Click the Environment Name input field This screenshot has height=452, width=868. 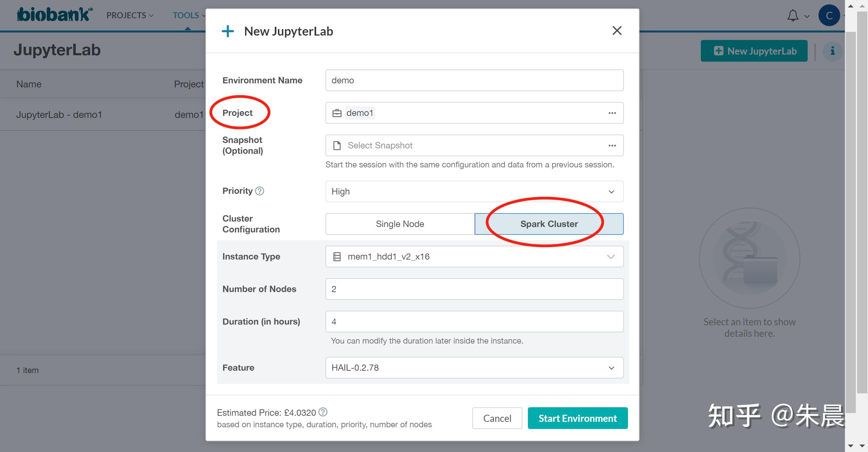click(x=474, y=80)
